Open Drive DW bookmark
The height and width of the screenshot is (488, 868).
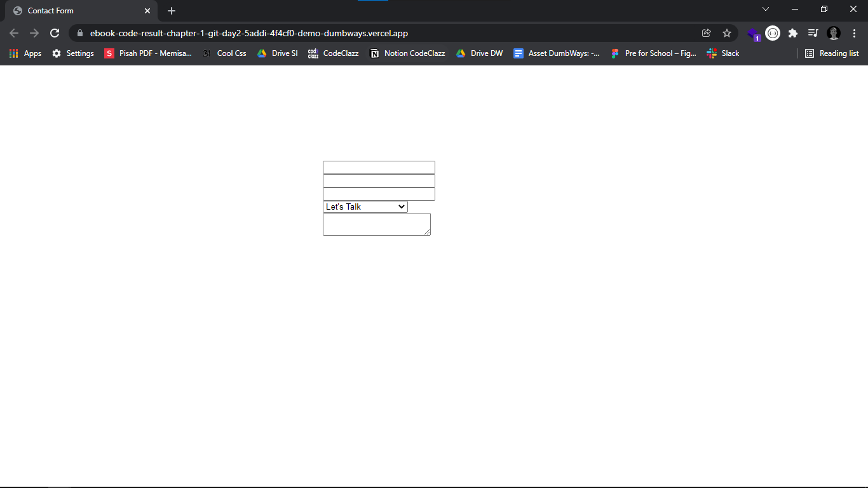pyautogui.click(x=479, y=53)
